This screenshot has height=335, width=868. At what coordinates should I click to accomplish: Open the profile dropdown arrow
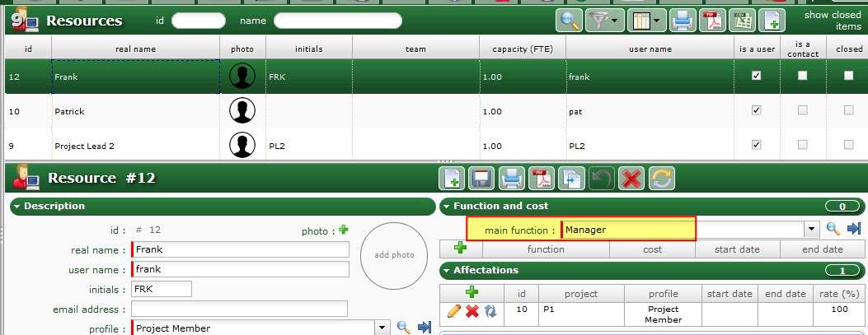point(382,328)
